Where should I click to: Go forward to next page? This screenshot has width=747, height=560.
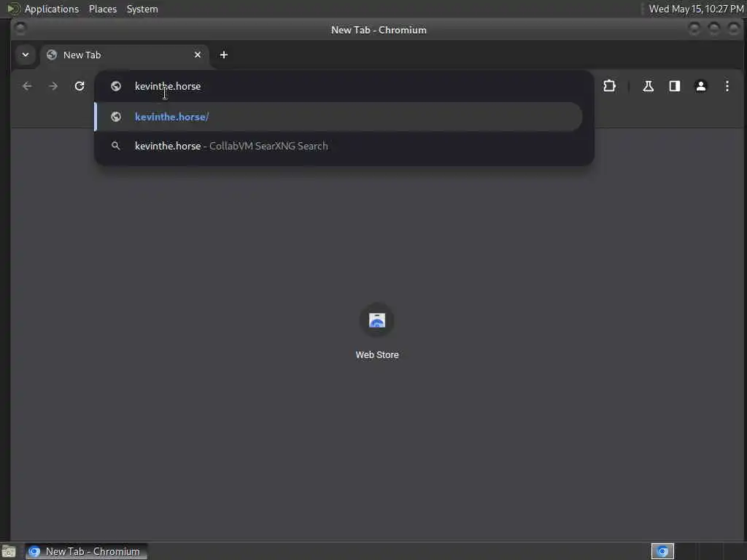pyautogui.click(x=53, y=86)
